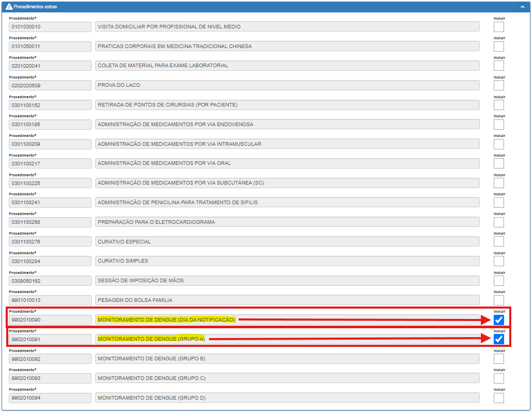The image size is (532, 412).
Task: Select the Preparação para o Eletrocardiograma text field
Action: point(287,222)
